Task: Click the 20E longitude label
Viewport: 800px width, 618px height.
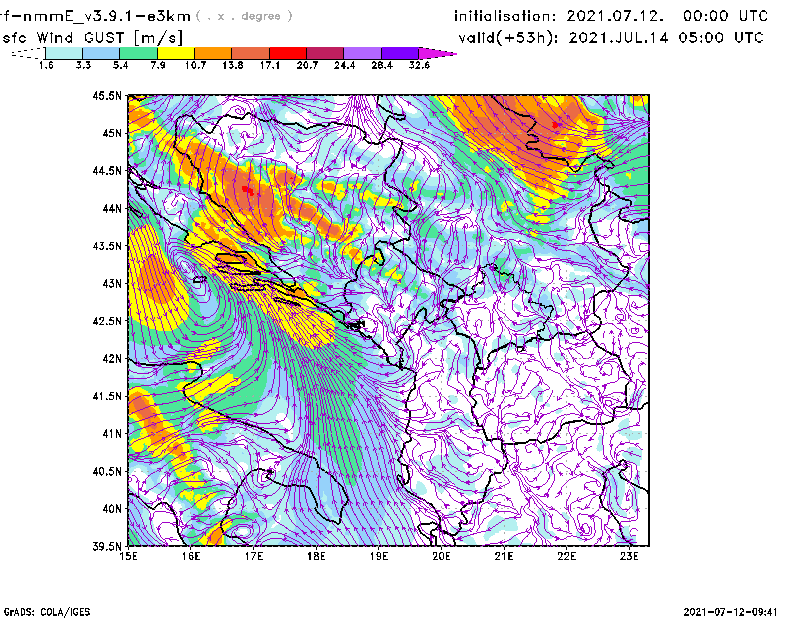Action: [x=441, y=556]
